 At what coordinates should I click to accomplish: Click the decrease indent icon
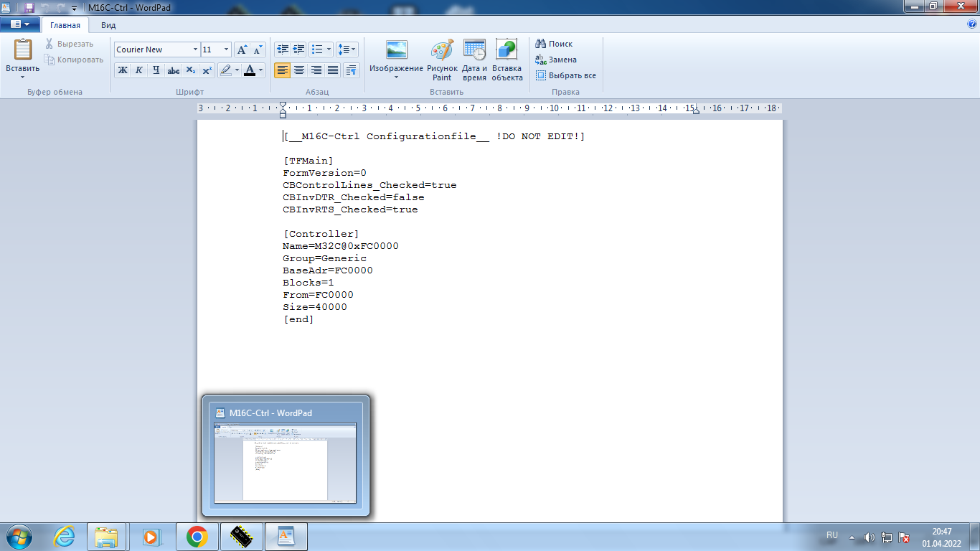coord(283,50)
